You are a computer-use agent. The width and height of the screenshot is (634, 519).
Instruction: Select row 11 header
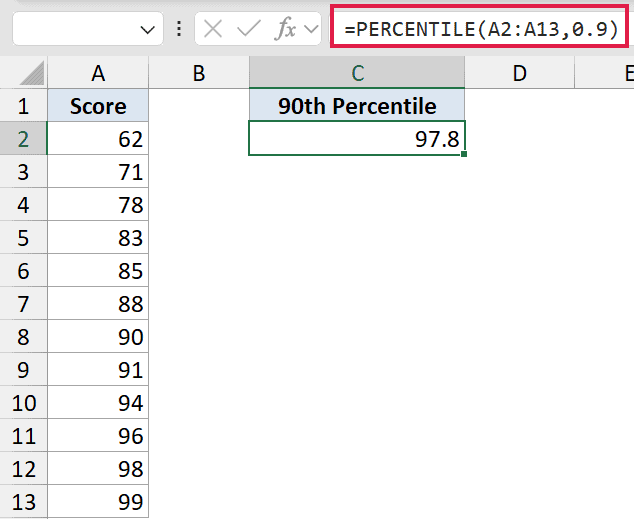(x=23, y=436)
